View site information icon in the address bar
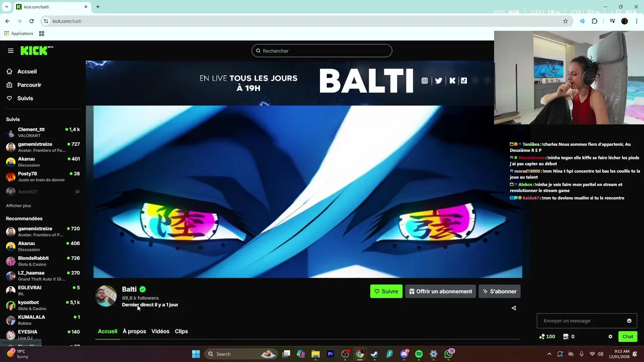This screenshot has width=644, height=362. tap(46, 21)
